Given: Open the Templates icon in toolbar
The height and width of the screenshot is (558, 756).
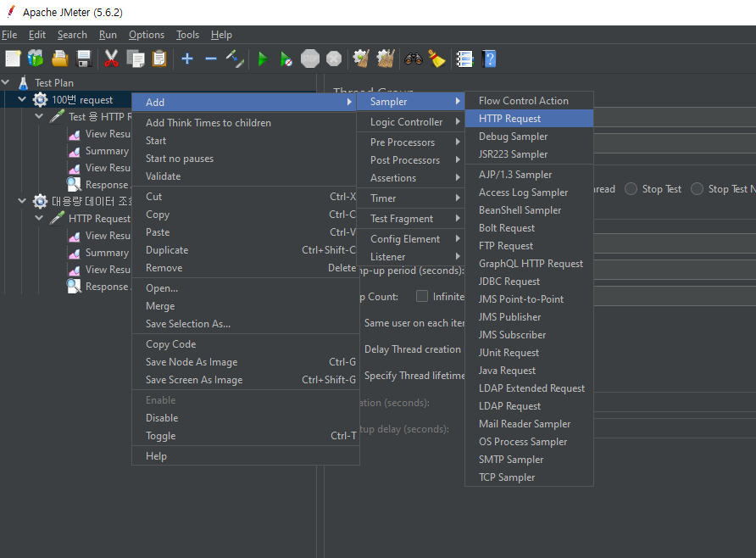Looking at the screenshot, I should [x=36, y=59].
